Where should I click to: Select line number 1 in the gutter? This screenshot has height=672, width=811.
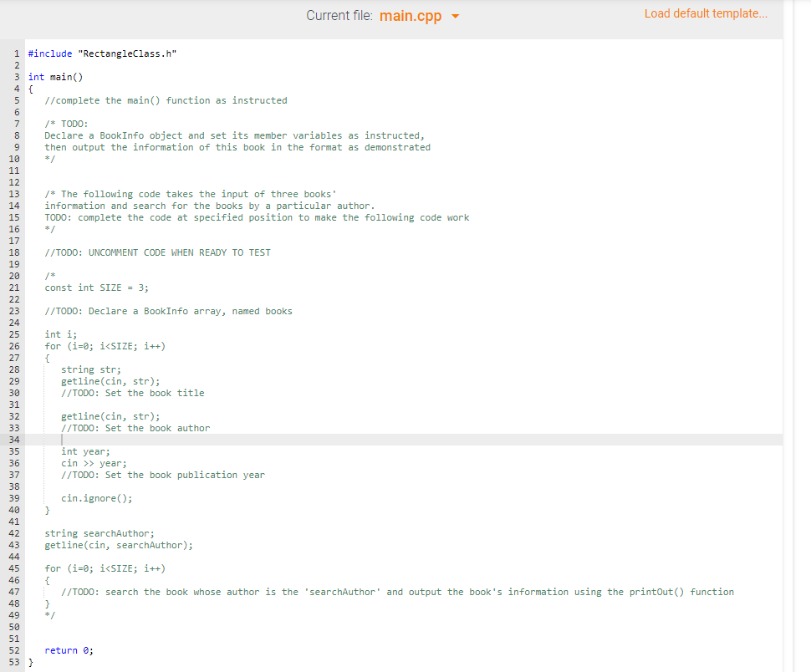pyautogui.click(x=16, y=53)
